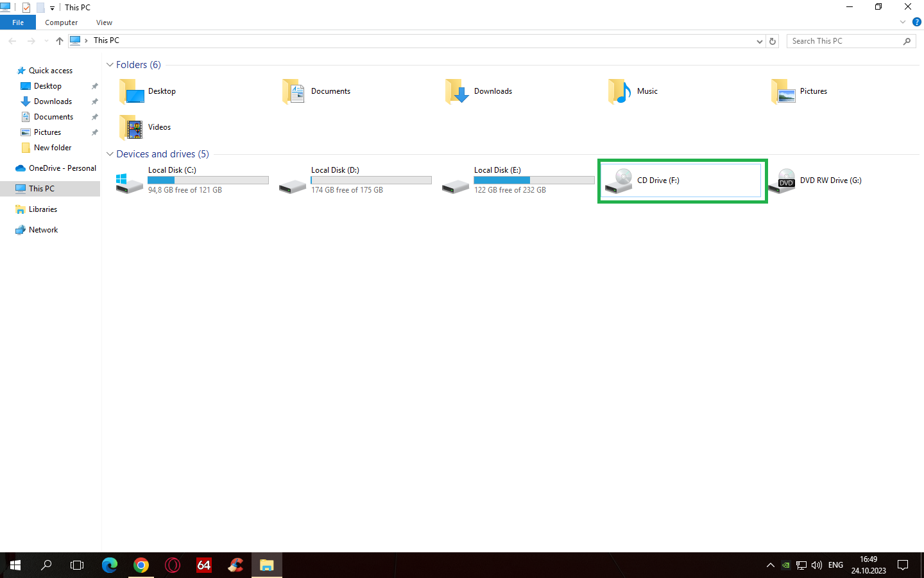Viewport: 924px width, 578px height.
Task: Click the Up arrow navigation button
Action: 60,41
